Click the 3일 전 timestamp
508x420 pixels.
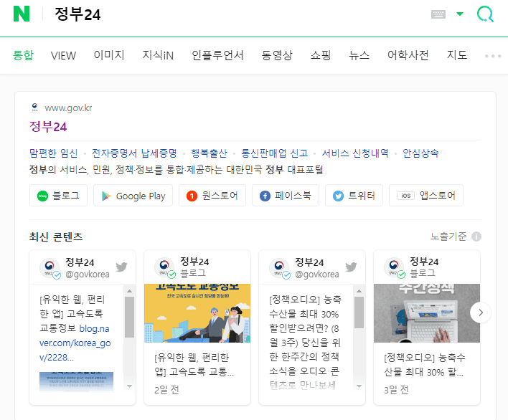(x=396, y=390)
